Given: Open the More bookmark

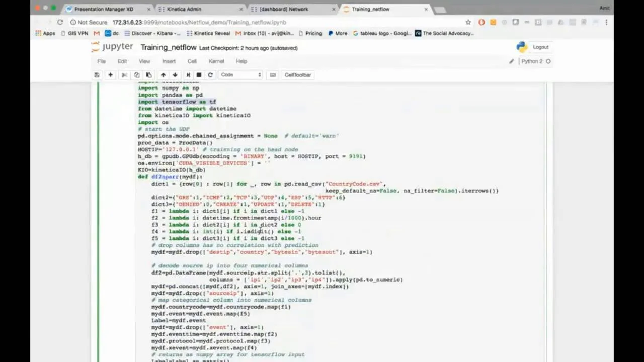Looking at the screenshot, I should click(338, 33).
